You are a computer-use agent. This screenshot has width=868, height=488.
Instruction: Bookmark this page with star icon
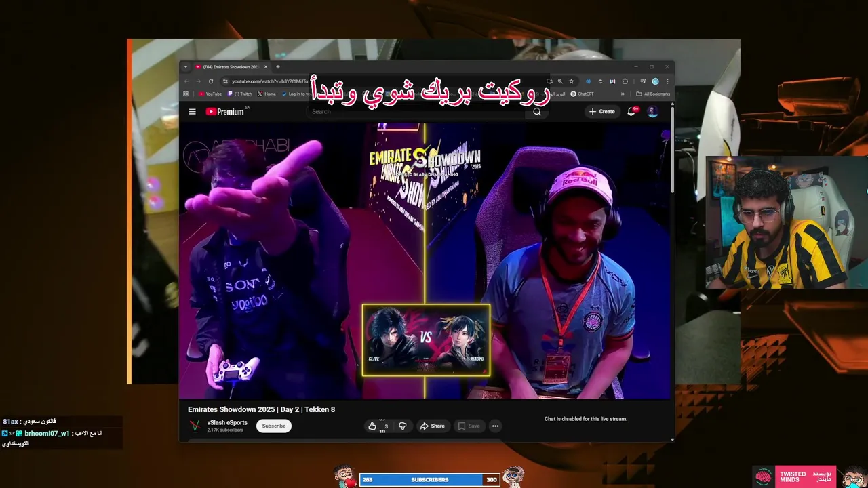point(571,81)
